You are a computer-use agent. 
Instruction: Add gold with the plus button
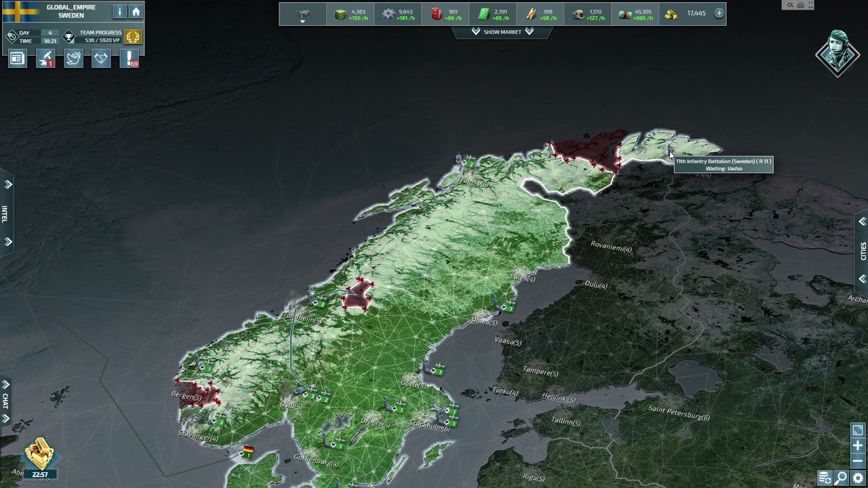[719, 13]
